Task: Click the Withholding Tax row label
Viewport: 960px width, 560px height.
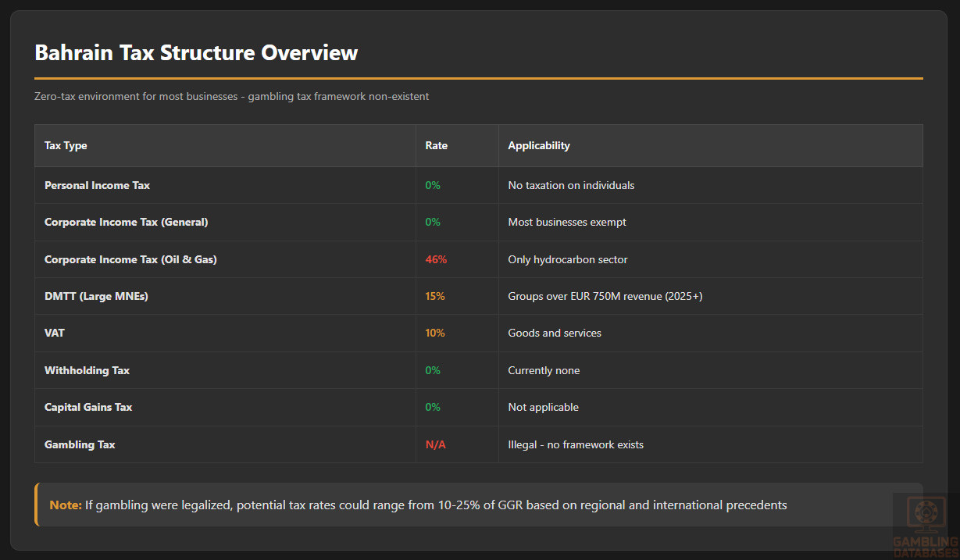Action: click(x=87, y=371)
